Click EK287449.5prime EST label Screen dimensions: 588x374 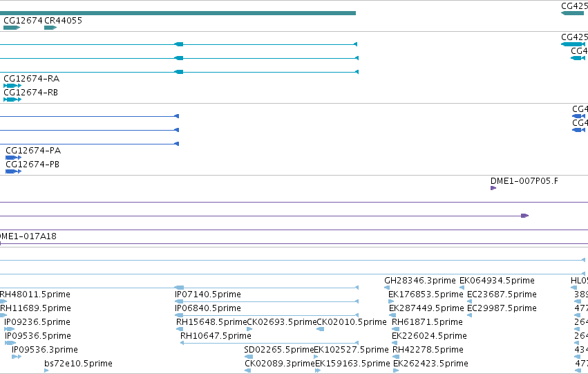[x=426, y=308]
